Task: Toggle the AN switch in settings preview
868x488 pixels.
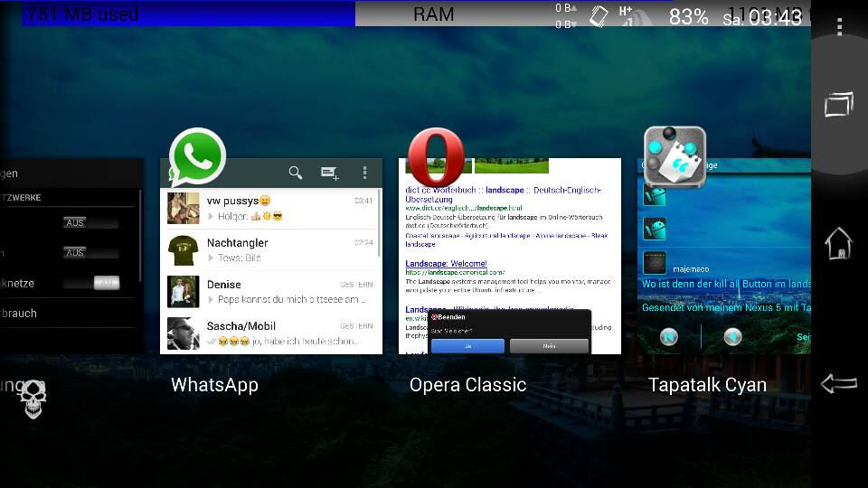Action: point(107,283)
